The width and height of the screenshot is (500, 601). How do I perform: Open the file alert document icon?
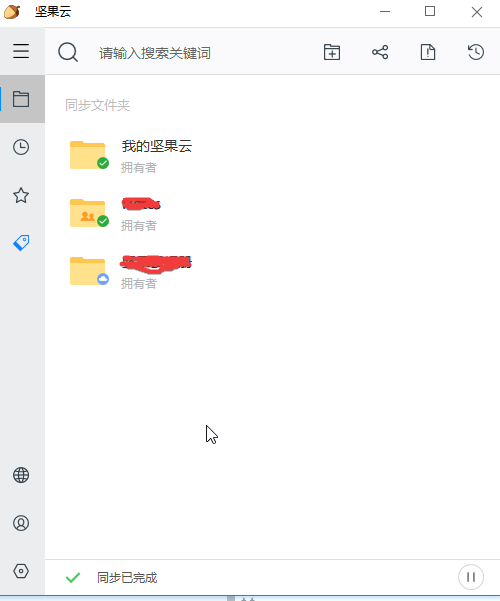click(428, 52)
